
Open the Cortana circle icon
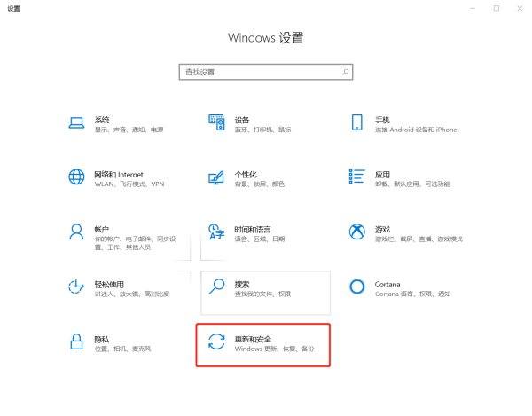pyautogui.click(x=357, y=286)
